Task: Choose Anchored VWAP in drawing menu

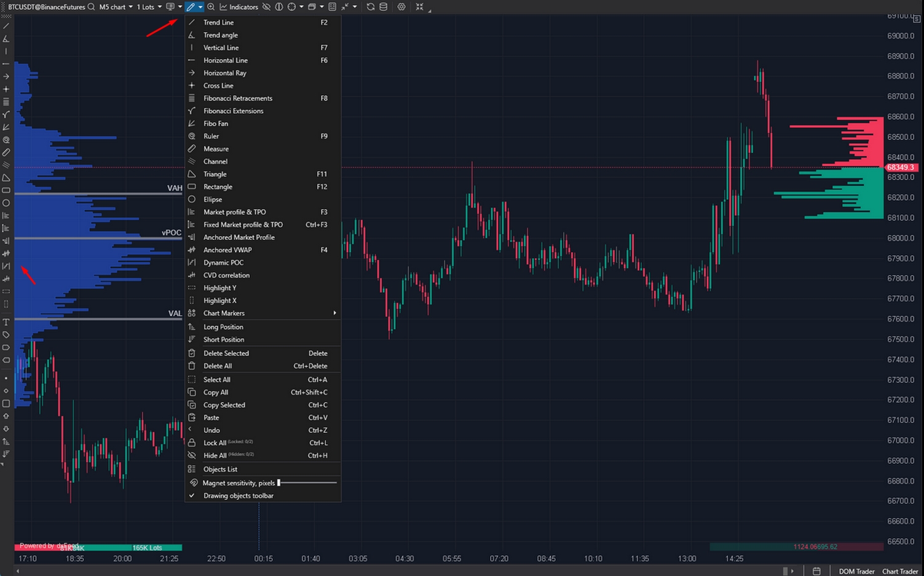Action: (227, 250)
